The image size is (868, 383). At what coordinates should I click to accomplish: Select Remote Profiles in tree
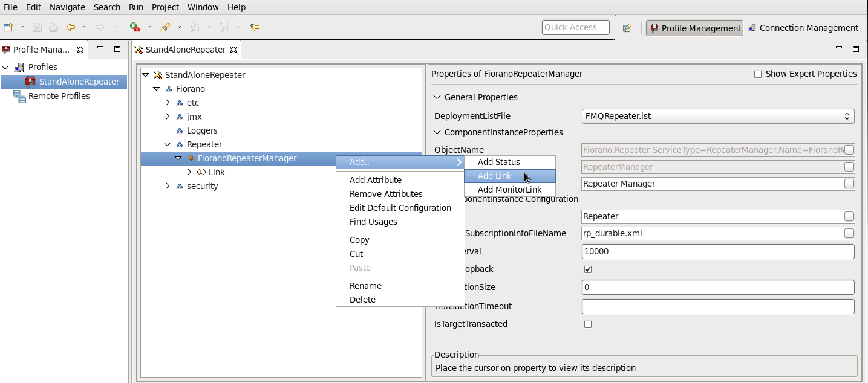tap(59, 96)
